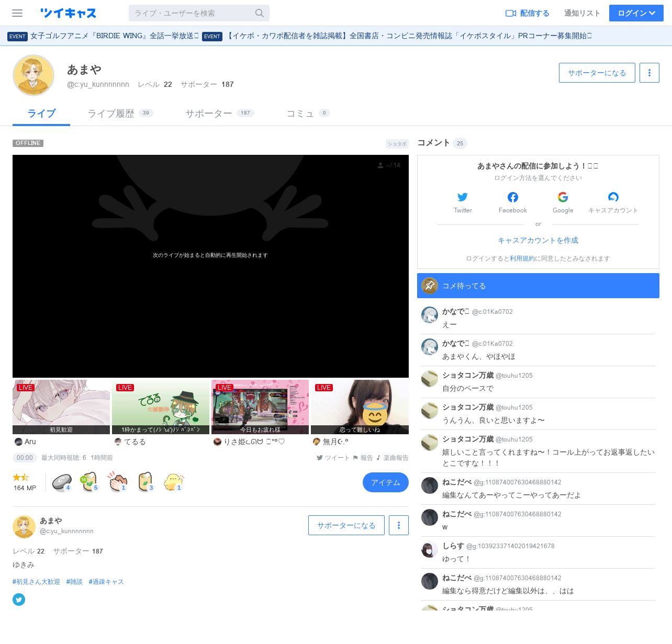Open the ライブ履歴 tab

120,114
